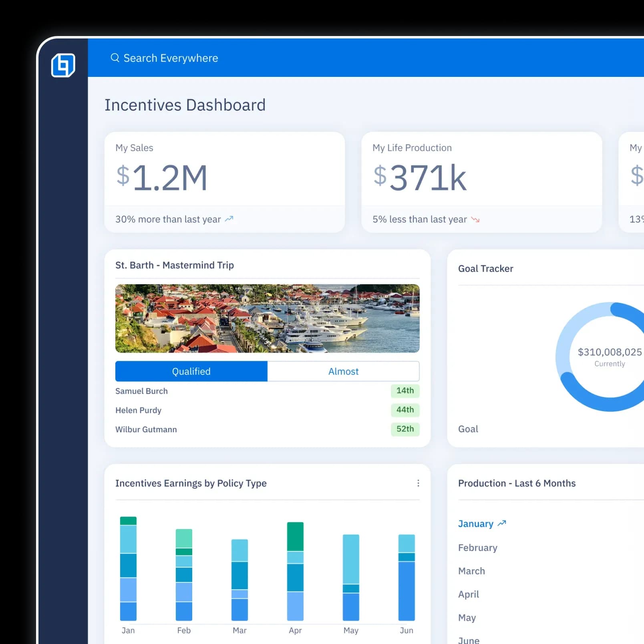The height and width of the screenshot is (644, 644).
Task: Click the St. Barth trip photo thumbnail
Action: pyautogui.click(x=267, y=318)
